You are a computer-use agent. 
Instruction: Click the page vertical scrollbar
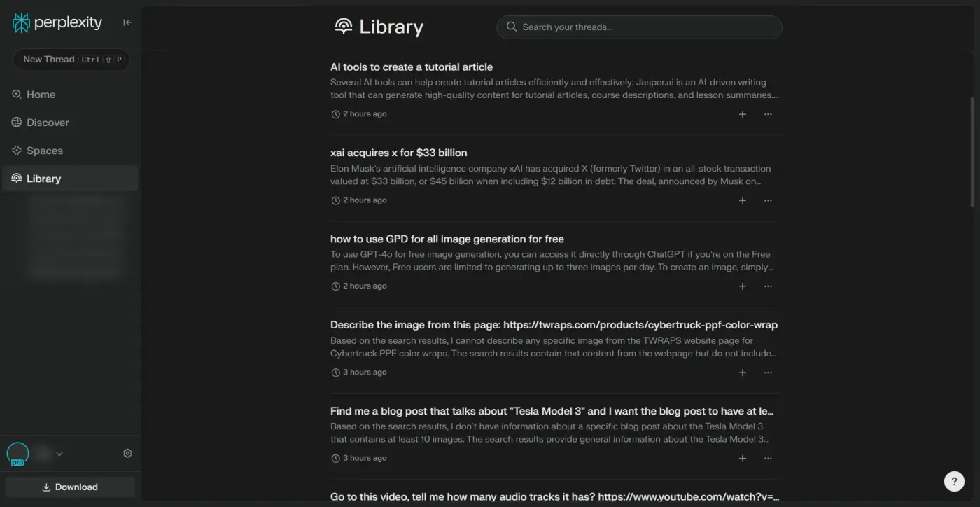pos(973,151)
